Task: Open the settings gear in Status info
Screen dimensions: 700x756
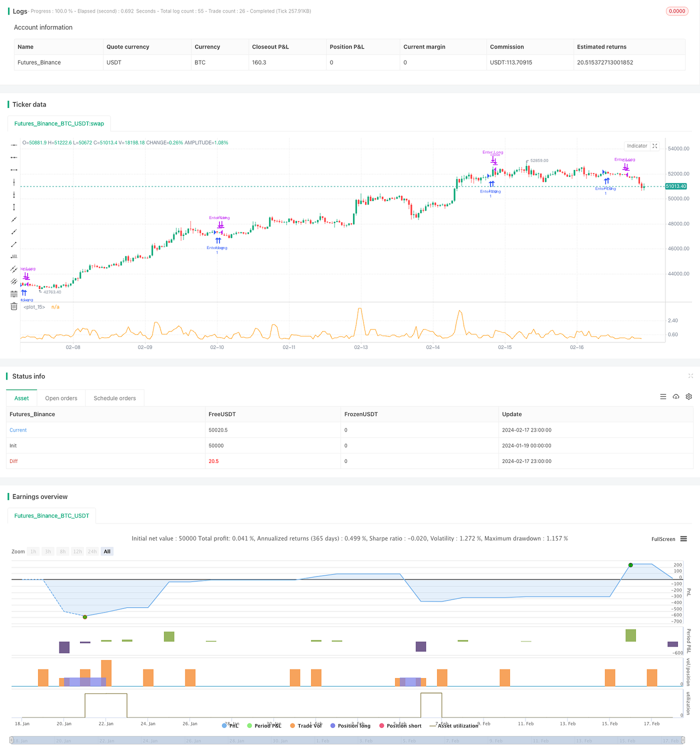Action: tap(688, 396)
